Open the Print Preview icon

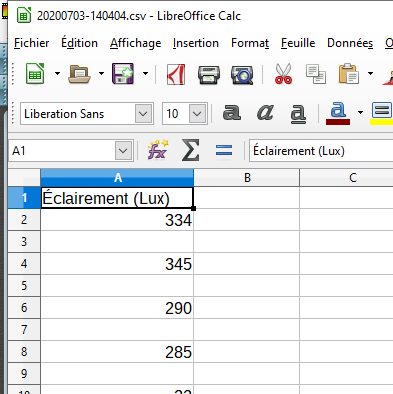point(242,74)
